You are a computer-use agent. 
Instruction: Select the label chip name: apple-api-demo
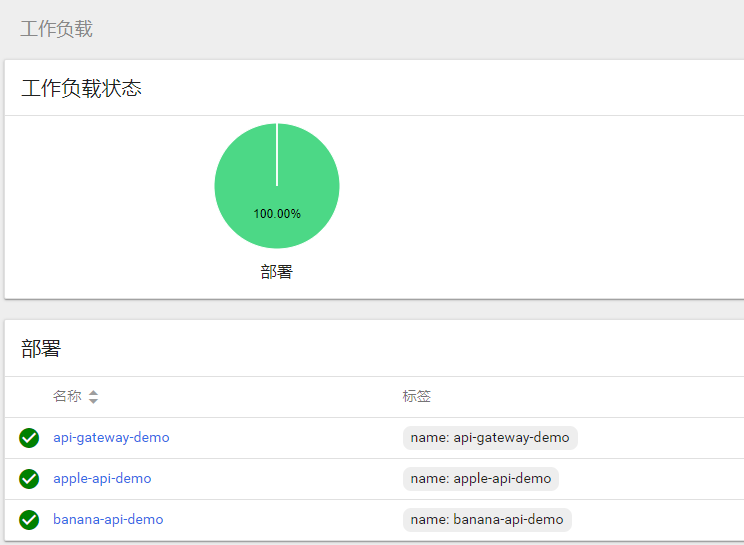coord(481,479)
